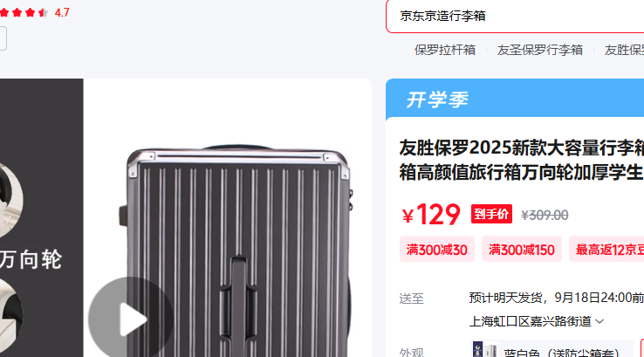Screen dimensions: 644x357
Task: Open the partially visible 友胜保罗 suggestion link
Action: (624, 50)
